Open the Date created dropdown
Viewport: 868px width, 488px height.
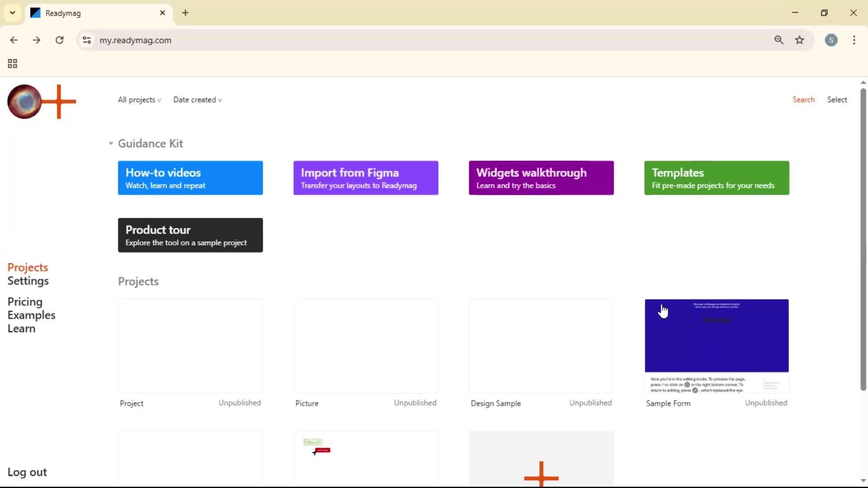point(198,100)
